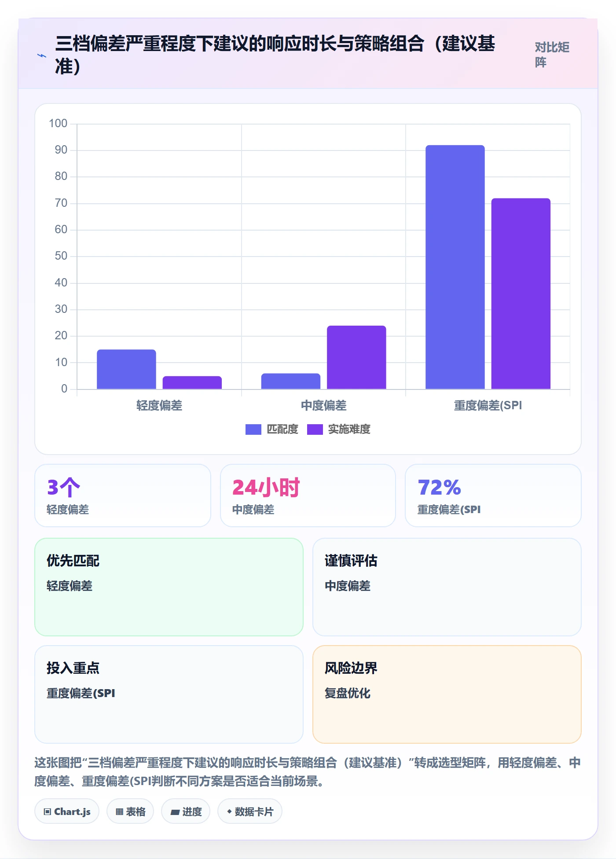Image resolution: width=616 pixels, height=859 pixels.
Task: Click the 实施难度 bar for 中度偏差
Action: [356, 357]
